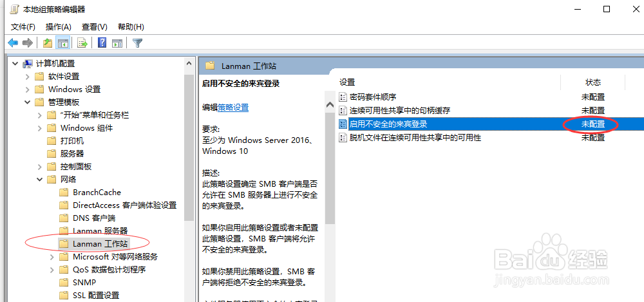
Task: Collapse the 网络 tree node
Action: (x=39, y=179)
